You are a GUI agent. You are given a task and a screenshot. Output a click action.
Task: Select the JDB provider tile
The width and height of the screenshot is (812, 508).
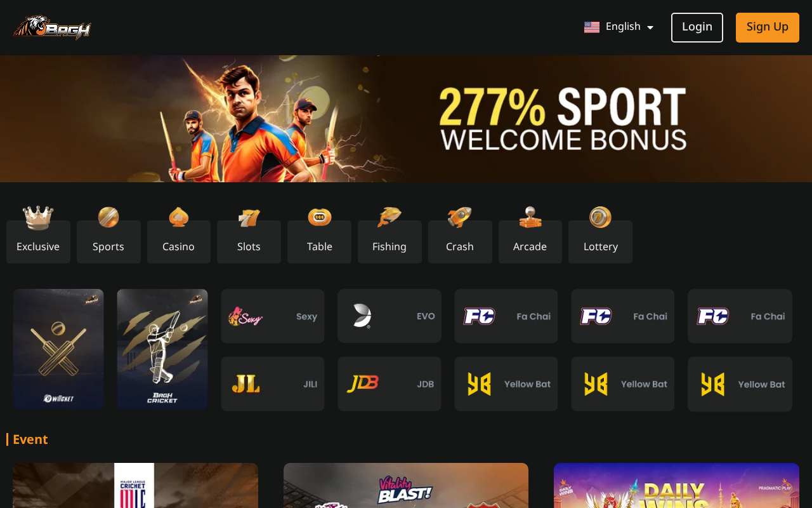pyautogui.click(x=390, y=384)
